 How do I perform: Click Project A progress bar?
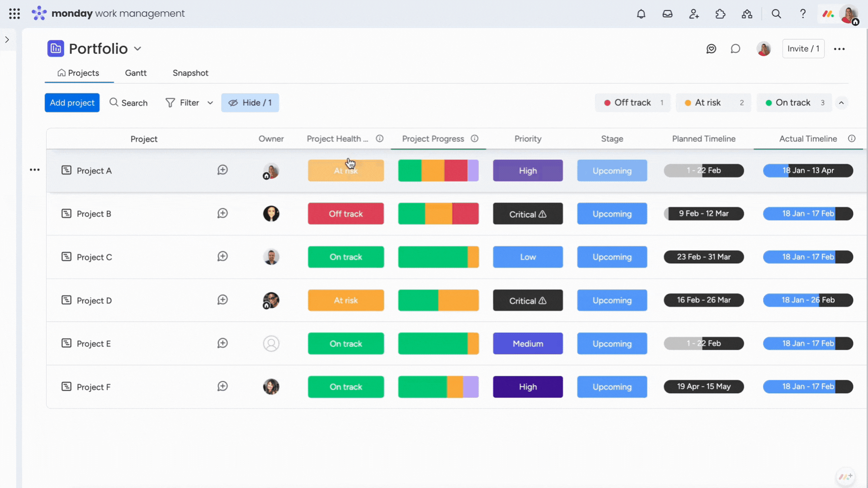coord(438,170)
